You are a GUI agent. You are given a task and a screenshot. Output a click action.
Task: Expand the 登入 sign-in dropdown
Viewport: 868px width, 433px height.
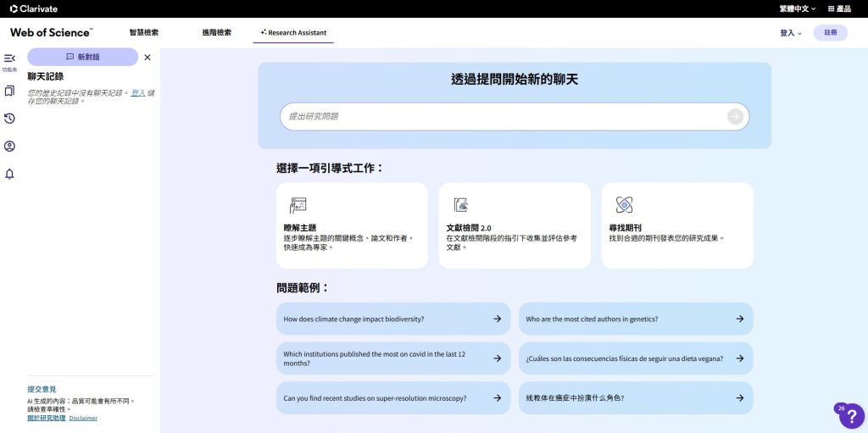(790, 33)
